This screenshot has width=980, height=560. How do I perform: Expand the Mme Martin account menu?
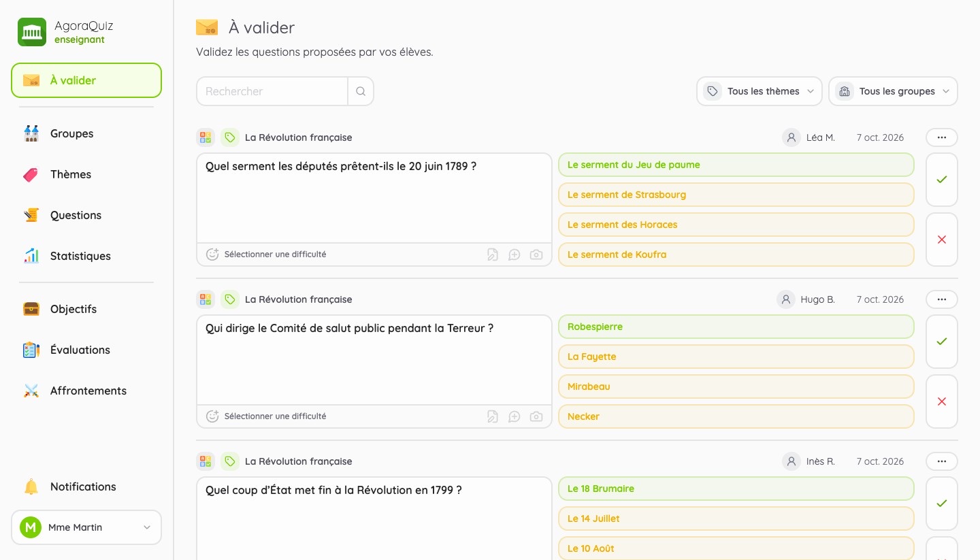pyautogui.click(x=86, y=527)
